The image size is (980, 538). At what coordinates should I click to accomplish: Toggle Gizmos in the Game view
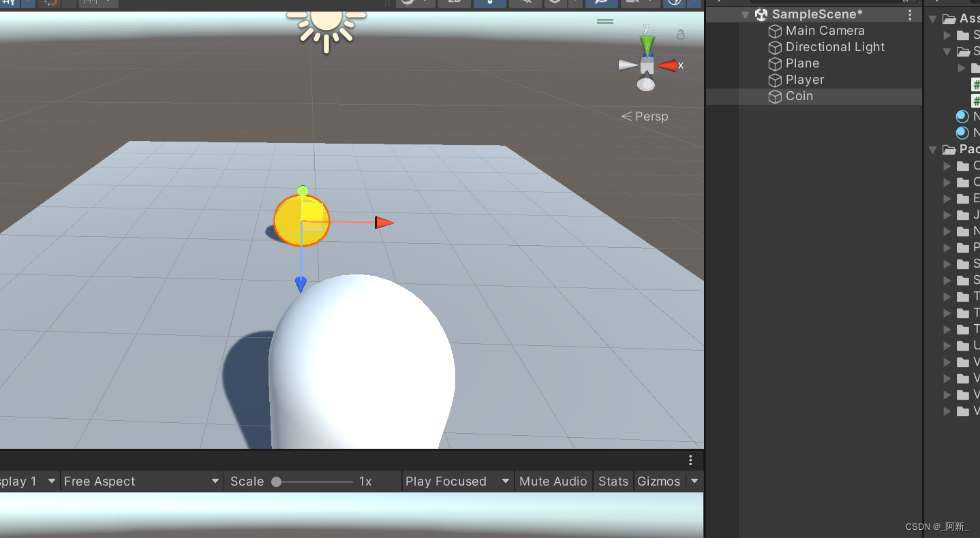point(658,481)
